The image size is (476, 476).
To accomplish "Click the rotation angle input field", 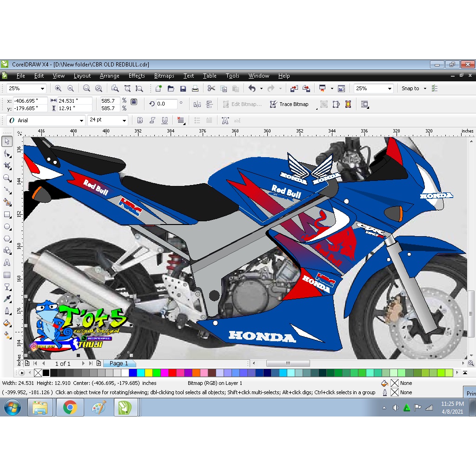I will [x=166, y=104].
